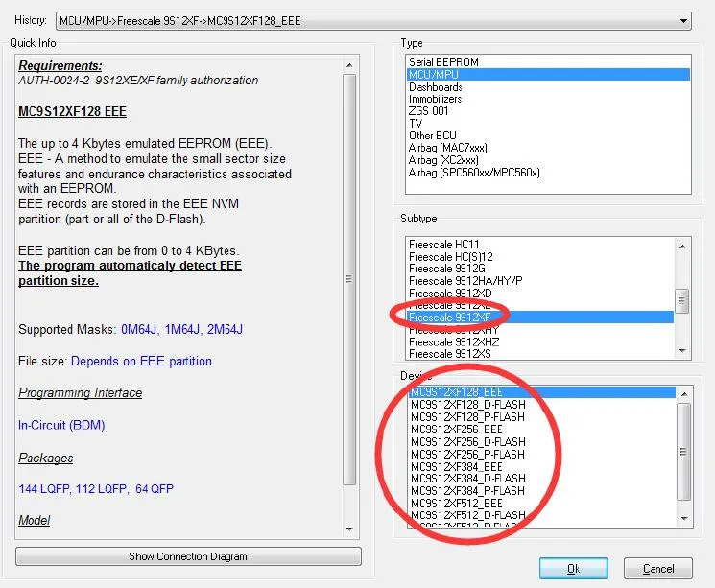Confirm selection with Ok button
This screenshot has width=715, height=588.
click(x=574, y=569)
